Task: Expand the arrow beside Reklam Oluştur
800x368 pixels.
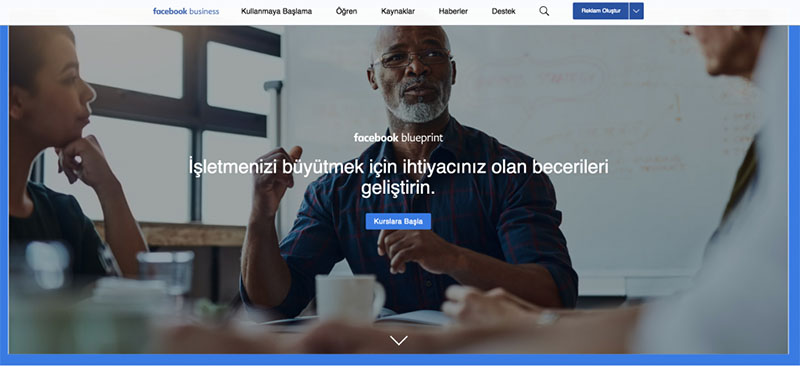Action: 636,11
